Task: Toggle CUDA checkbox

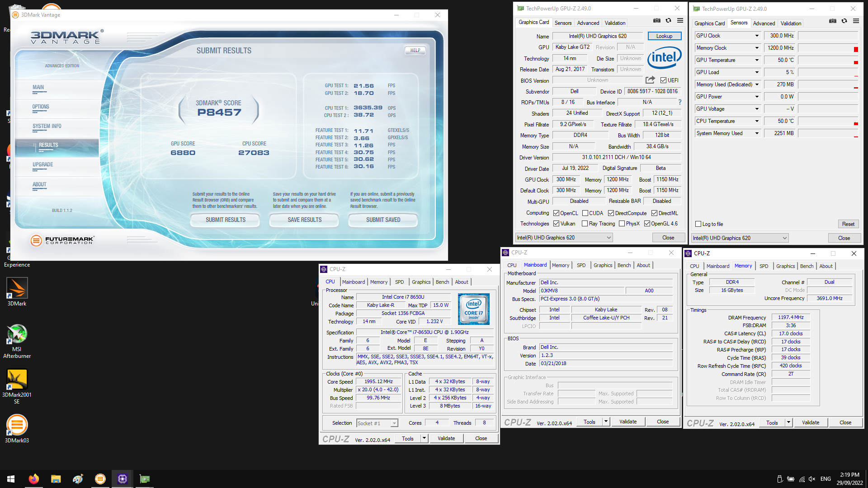Action: (x=585, y=213)
